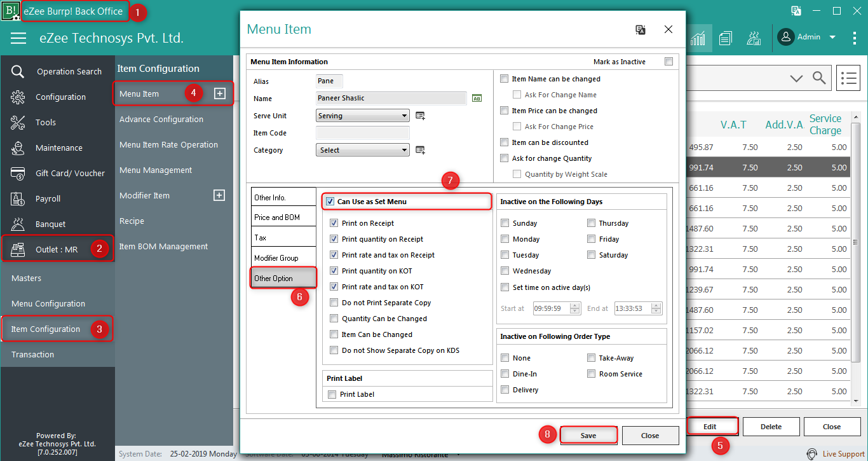Enable Item can be discounted
The width and height of the screenshot is (868, 461).
pyautogui.click(x=505, y=142)
